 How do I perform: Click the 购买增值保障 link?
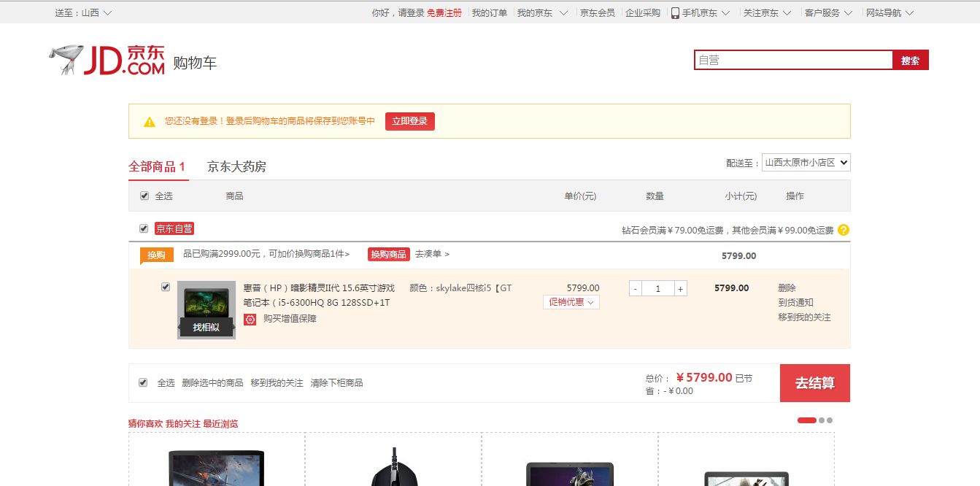point(290,319)
